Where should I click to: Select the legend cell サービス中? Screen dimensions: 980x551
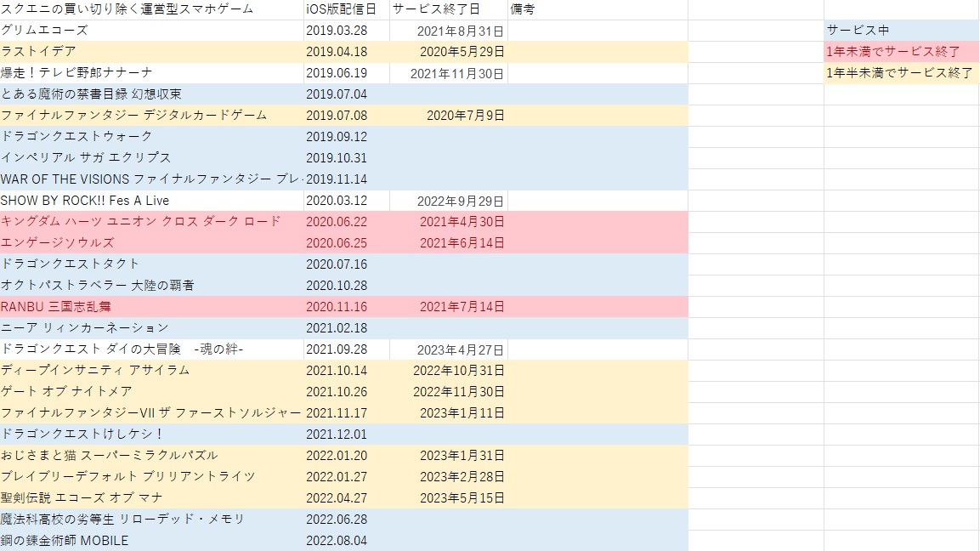[901, 31]
